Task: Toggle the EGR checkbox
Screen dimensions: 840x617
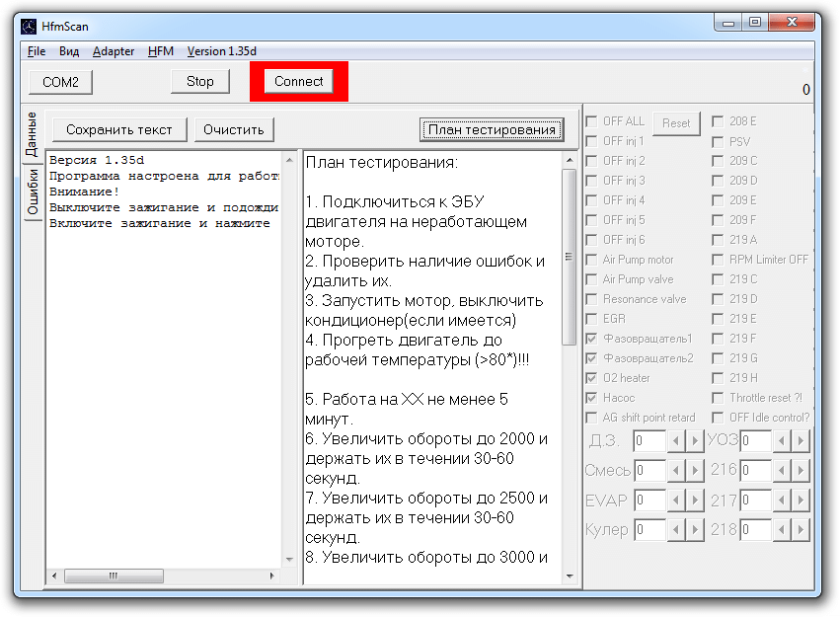Action: pos(591,319)
